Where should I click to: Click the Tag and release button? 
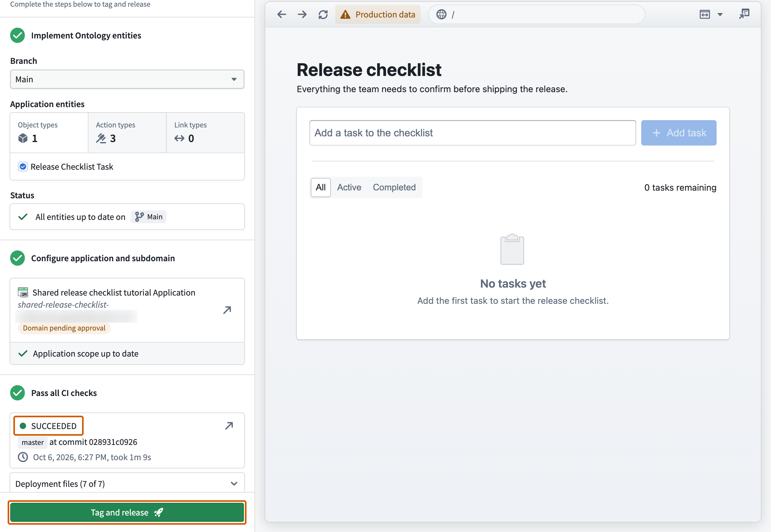127,512
